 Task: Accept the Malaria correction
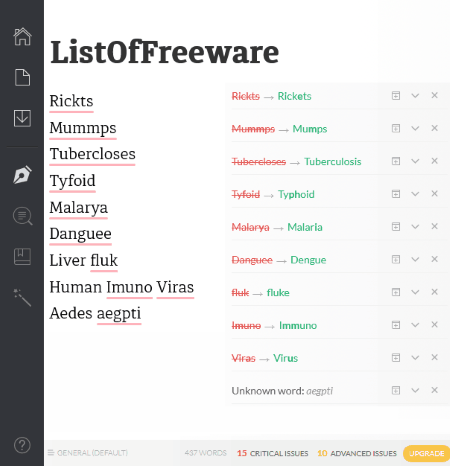(305, 227)
